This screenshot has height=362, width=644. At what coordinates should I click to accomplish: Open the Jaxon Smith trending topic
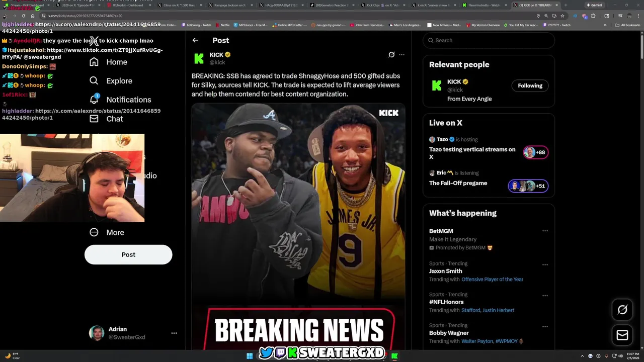pyautogui.click(x=445, y=271)
